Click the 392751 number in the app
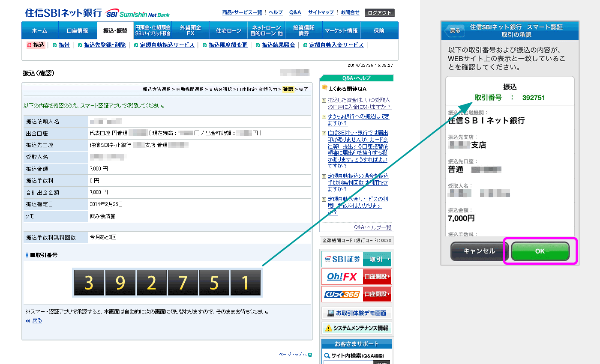600x364 pixels. [534, 98]
